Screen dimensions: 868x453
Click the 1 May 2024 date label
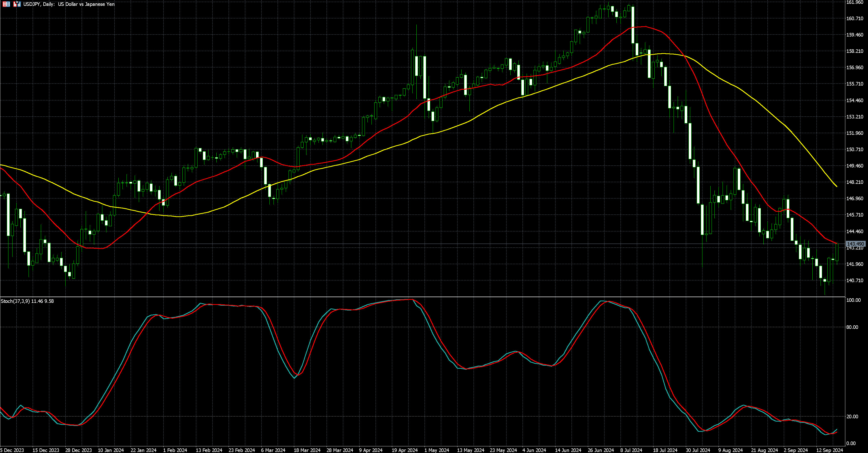(x=437, y=450)
